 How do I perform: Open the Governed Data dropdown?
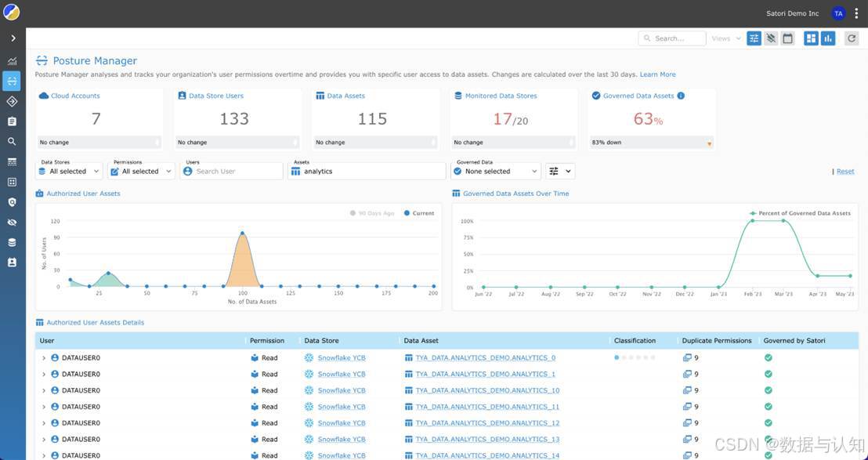pyautogui.click(x=496, y=171)
